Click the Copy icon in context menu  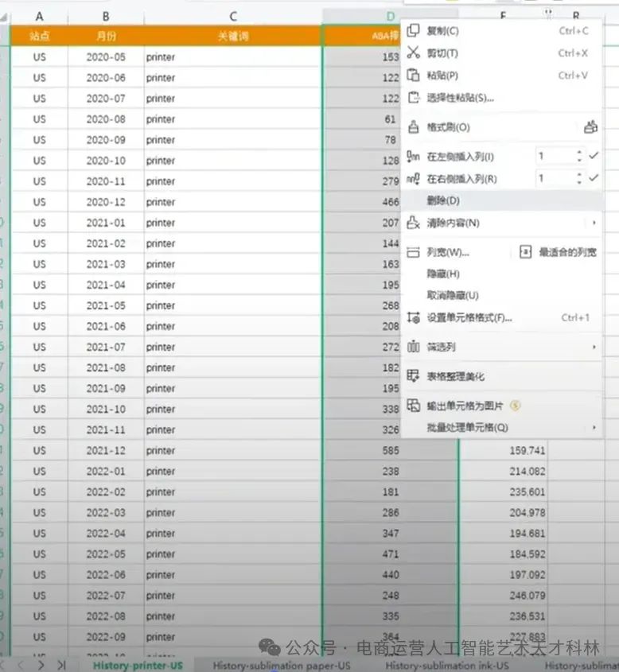413,30
